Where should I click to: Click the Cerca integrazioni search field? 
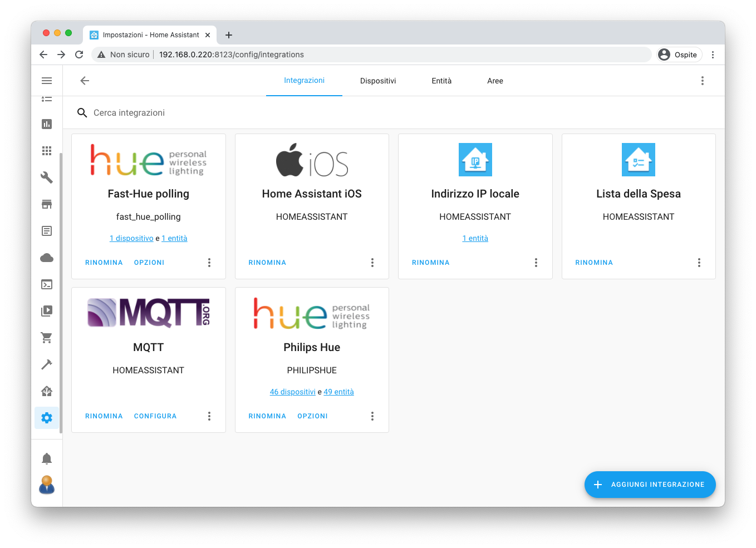click(394, 112)
